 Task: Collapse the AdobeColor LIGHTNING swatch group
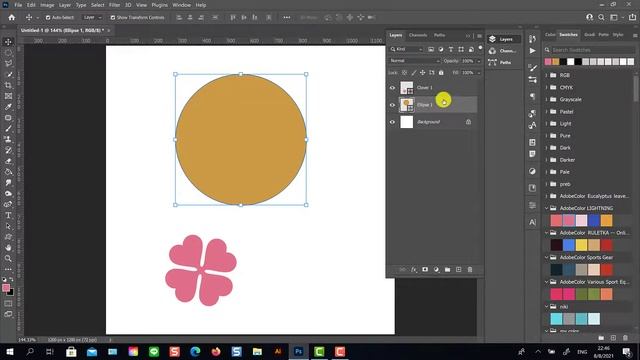coord(547,208)
